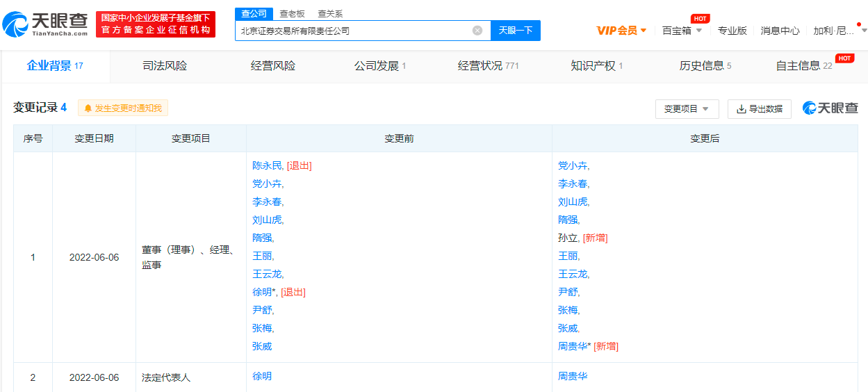
Task: Open 王丽 in the 变更后 column
Action: pos(568,256)
